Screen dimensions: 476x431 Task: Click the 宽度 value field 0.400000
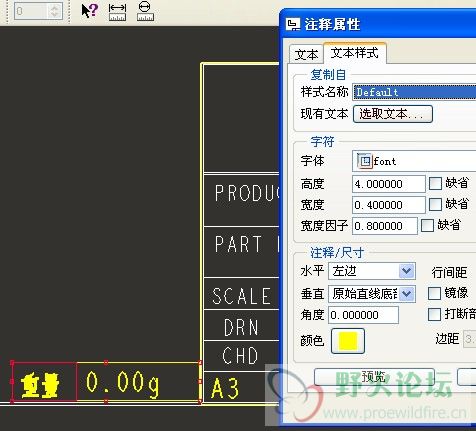point(389,205)
